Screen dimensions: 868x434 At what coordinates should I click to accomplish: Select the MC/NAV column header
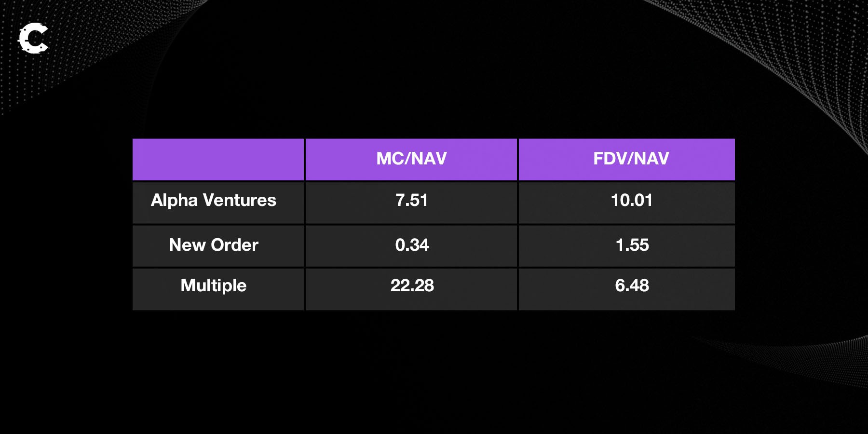(411, 159)
